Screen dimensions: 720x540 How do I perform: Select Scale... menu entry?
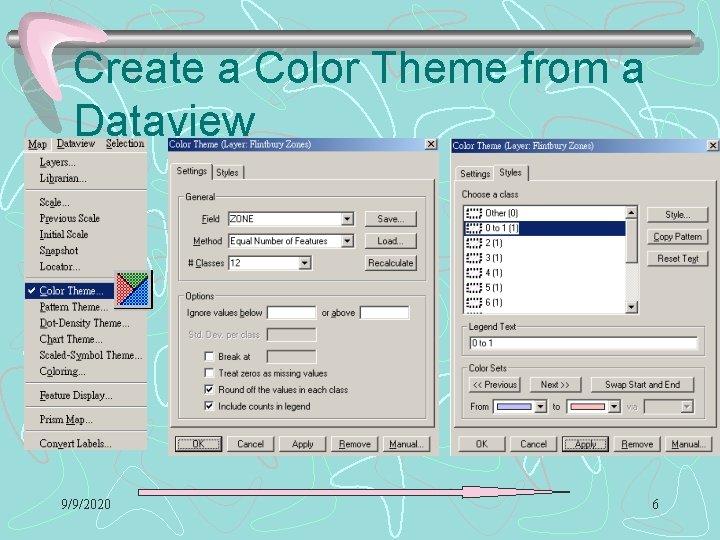click(54, 202)
